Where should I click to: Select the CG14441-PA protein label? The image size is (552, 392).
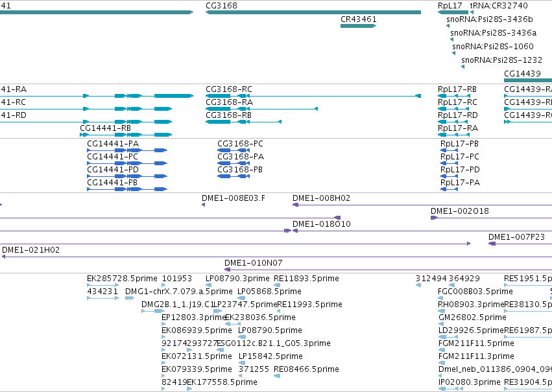113,144
